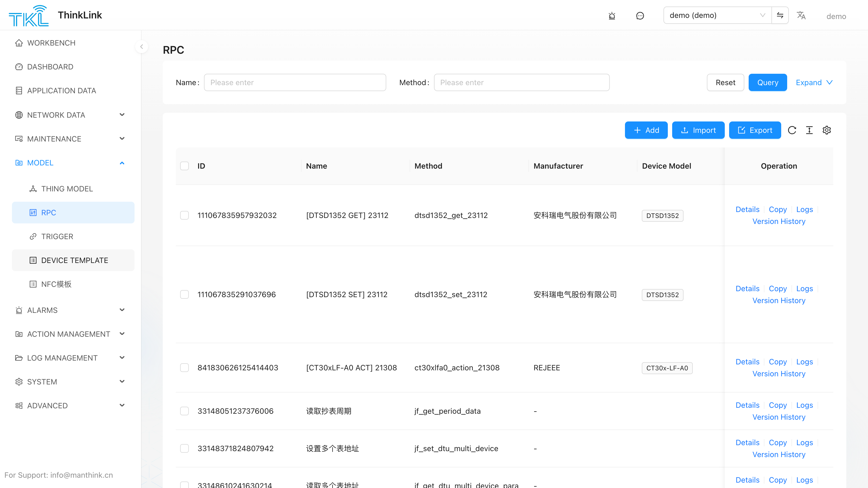This screenshot has width=868, height=488.
Task: Expand the Alarms menu chevron
Action: 122,310
